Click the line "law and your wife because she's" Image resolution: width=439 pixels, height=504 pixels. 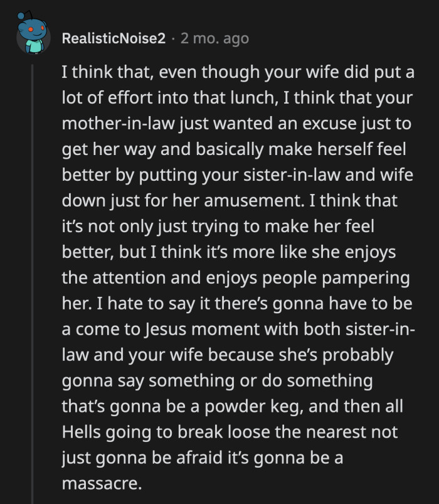[228, 355]
